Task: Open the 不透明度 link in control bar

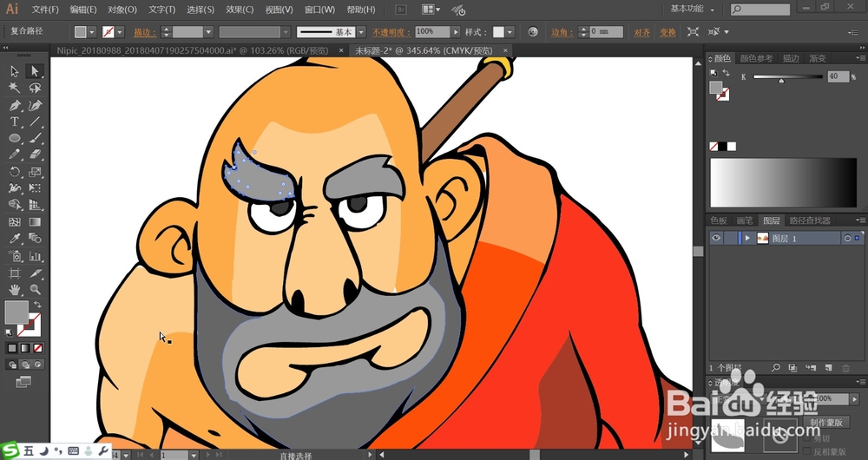Action: [391, 32]
